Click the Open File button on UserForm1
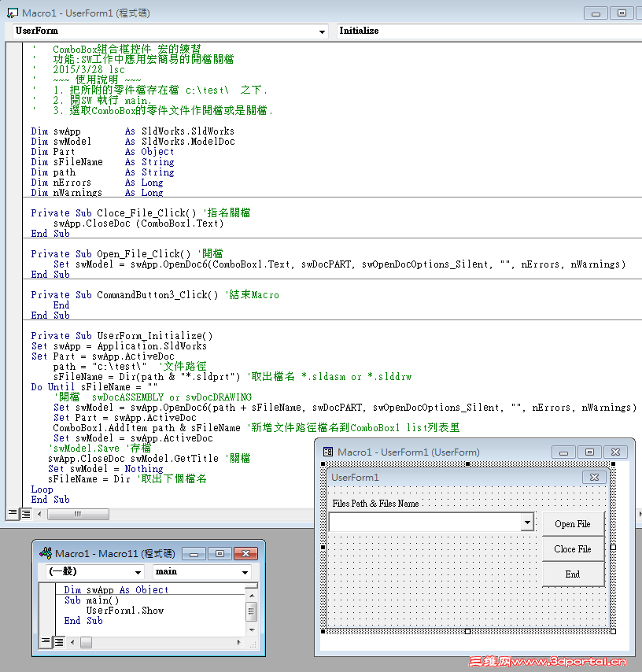Viewport: 642px width, 672px height. (x=573, y=524)
